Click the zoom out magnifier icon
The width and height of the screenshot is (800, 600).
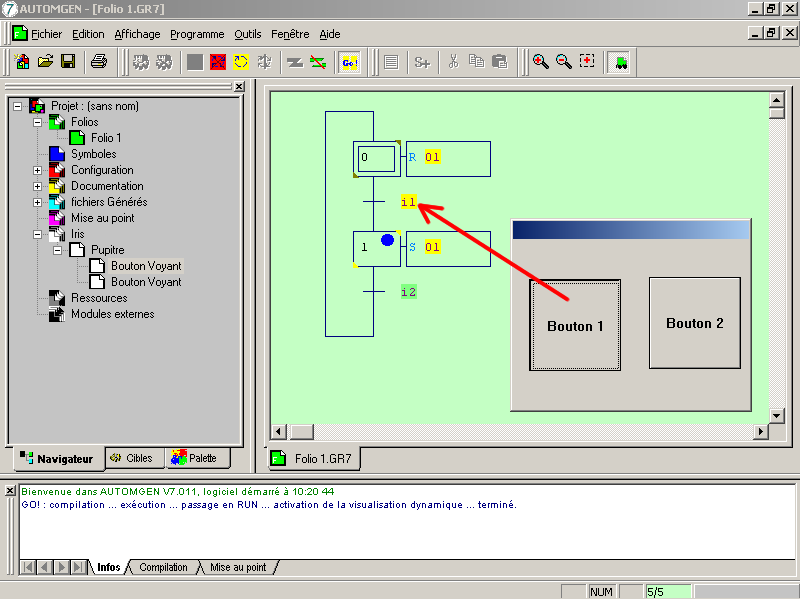(x=563, y=62)
